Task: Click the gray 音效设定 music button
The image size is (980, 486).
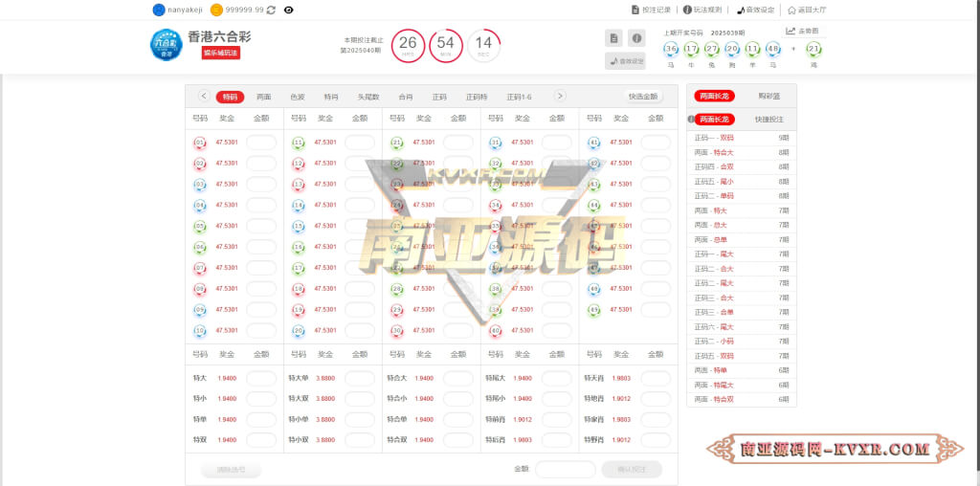Action: (625, 60)
